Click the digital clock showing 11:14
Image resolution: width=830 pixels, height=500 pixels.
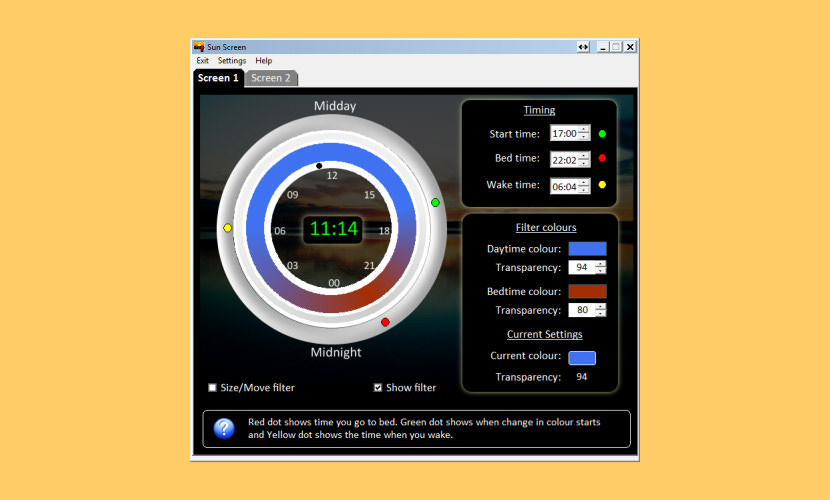[x=333, y=229]
